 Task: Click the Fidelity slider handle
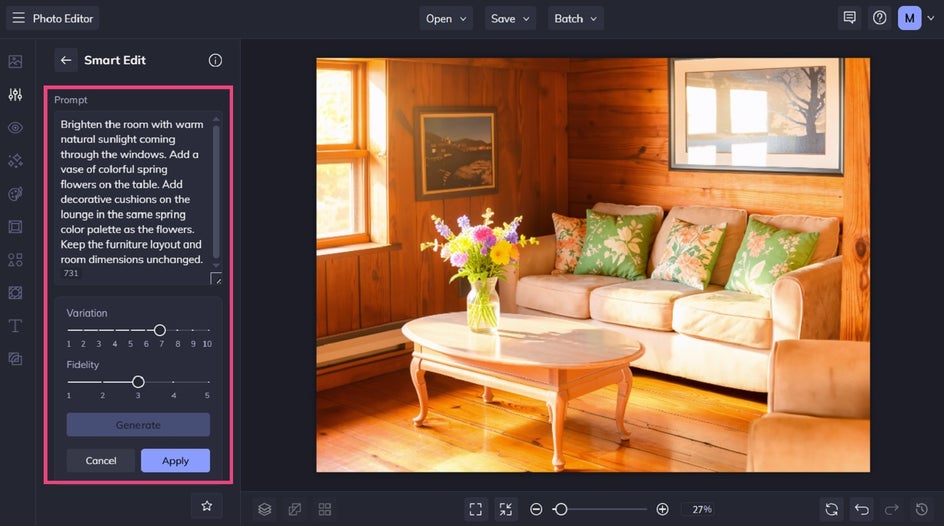pyautogui.click(x=138, y=382)
